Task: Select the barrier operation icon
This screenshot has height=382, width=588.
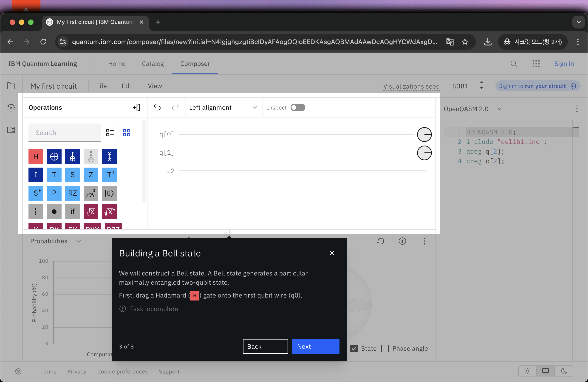Action: [x=36, y=212]
